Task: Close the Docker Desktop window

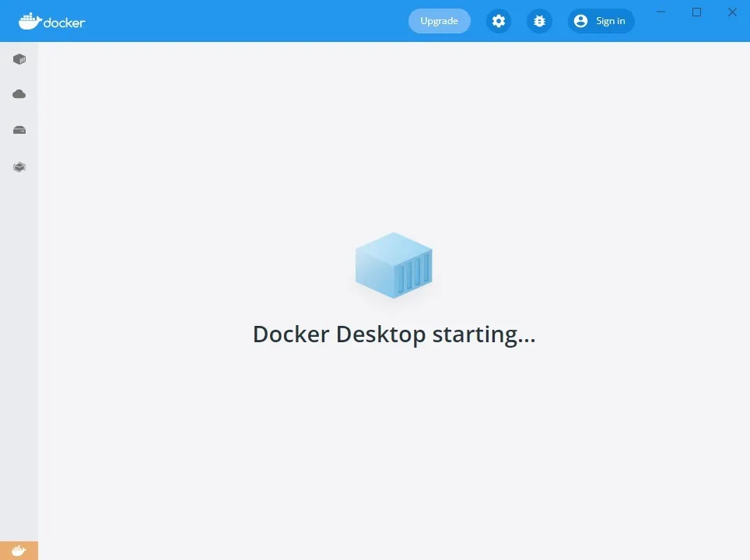Action: 732,12
